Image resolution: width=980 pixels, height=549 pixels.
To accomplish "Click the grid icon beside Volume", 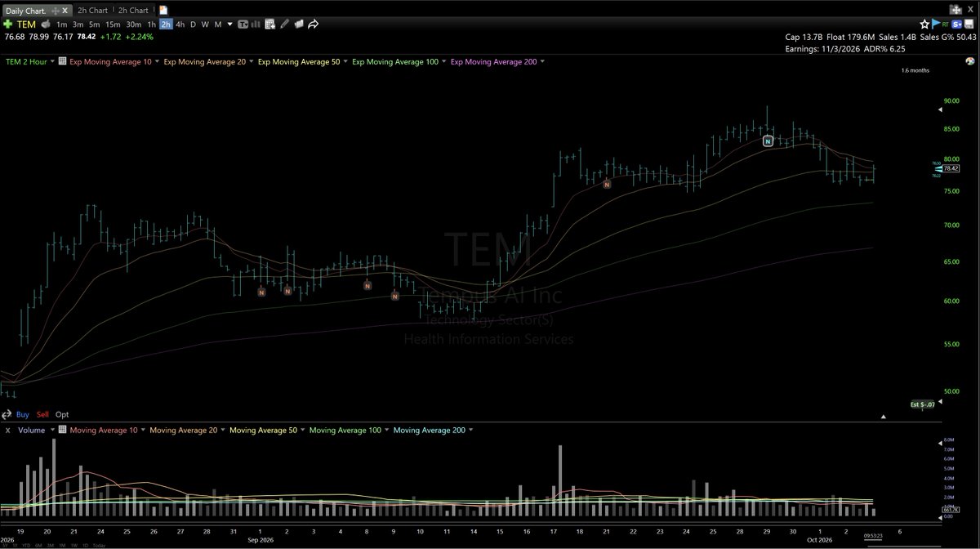I will point(62,430).
